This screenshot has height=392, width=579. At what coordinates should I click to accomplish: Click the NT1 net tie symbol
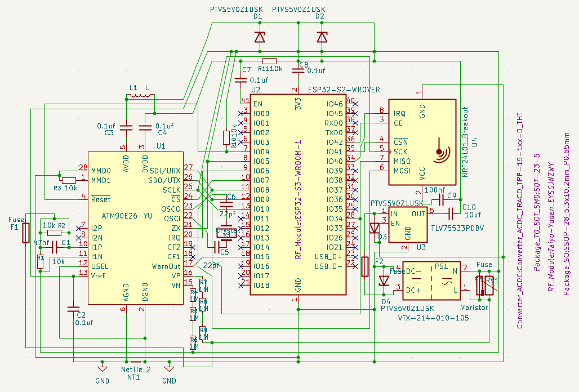(x=136, y=362)
